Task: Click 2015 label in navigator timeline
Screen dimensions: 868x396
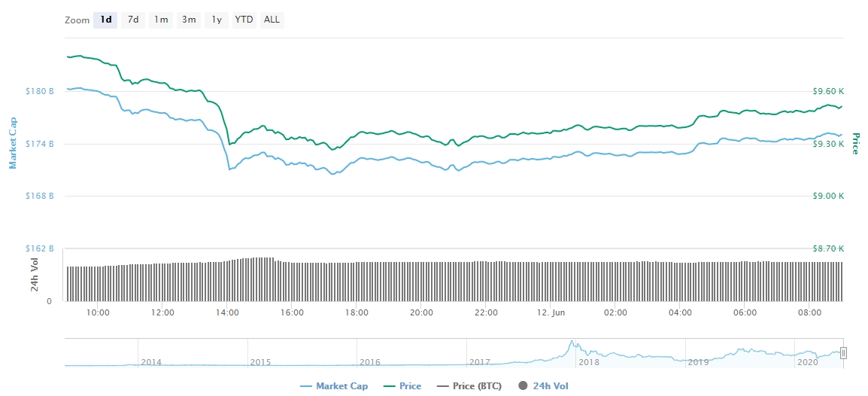Action: pos(260,362)
